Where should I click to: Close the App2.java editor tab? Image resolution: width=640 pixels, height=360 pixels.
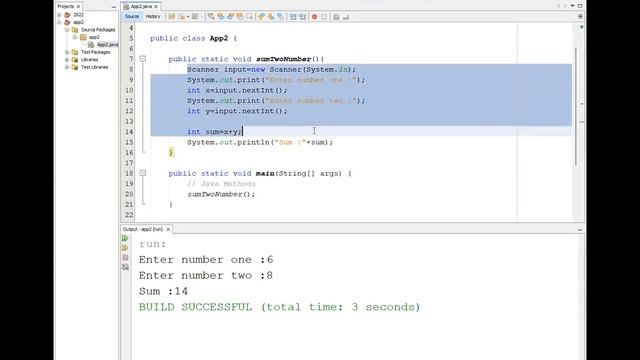[x=156, y=7]
